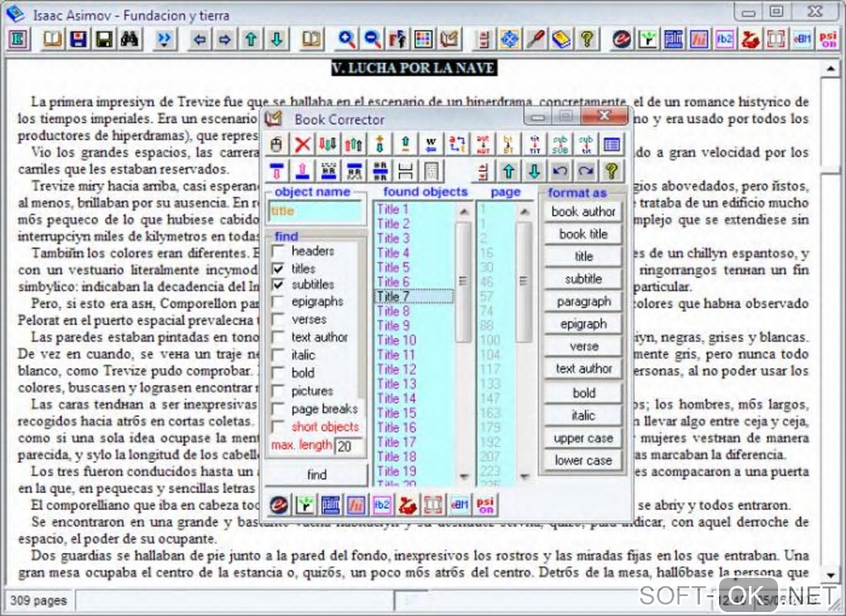The width and height of the screenshot is (846, 616).
Task: Click the '309 pages' status bar entry
Action: pyautogui.click(x=39, y=600)
